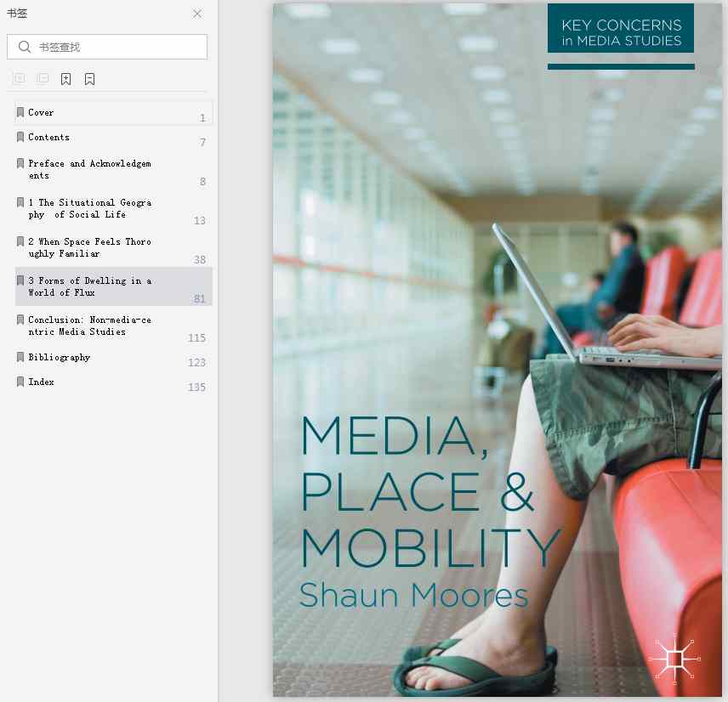Click the Contents bookmark flag icon
The width and height of the screenshot is (728, 702).
(20, 137)
